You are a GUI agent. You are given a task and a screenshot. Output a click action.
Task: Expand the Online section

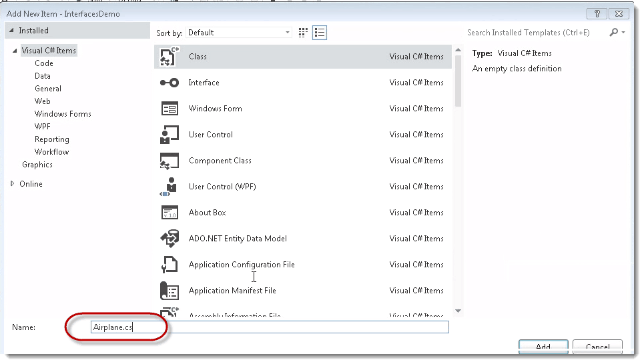pos(12,184)
